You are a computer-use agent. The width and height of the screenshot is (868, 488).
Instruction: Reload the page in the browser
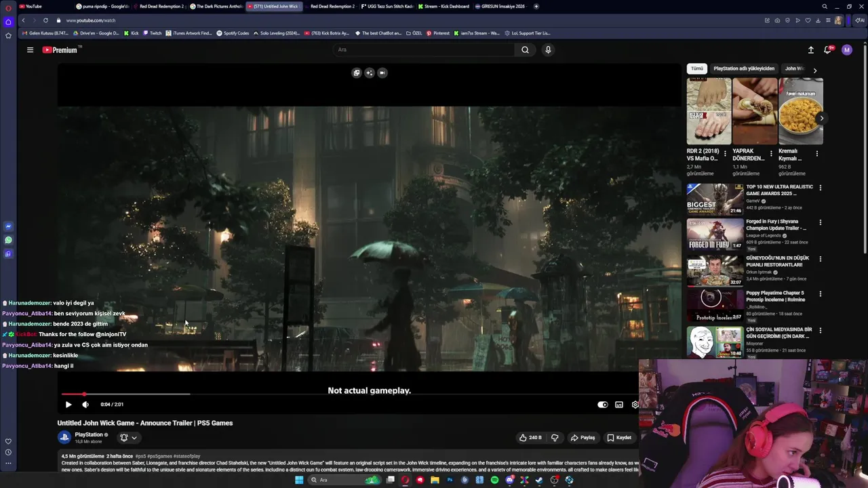pos(45,20)
